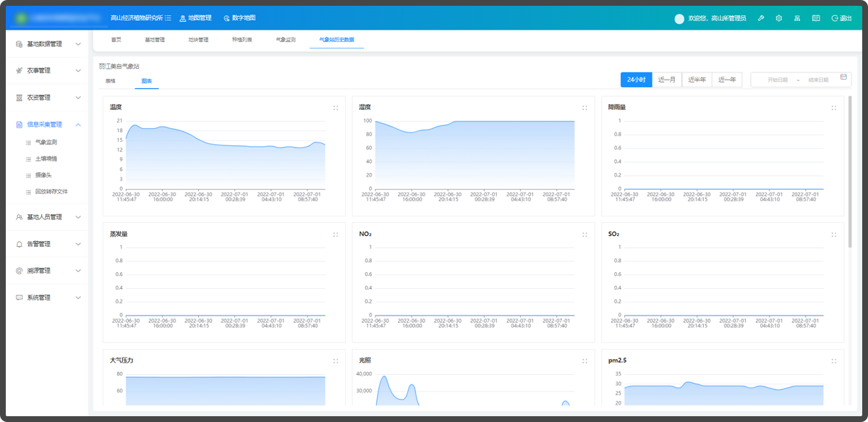Switch to the 地块管理 tab

pyautogui.click(x=198, y=40)
